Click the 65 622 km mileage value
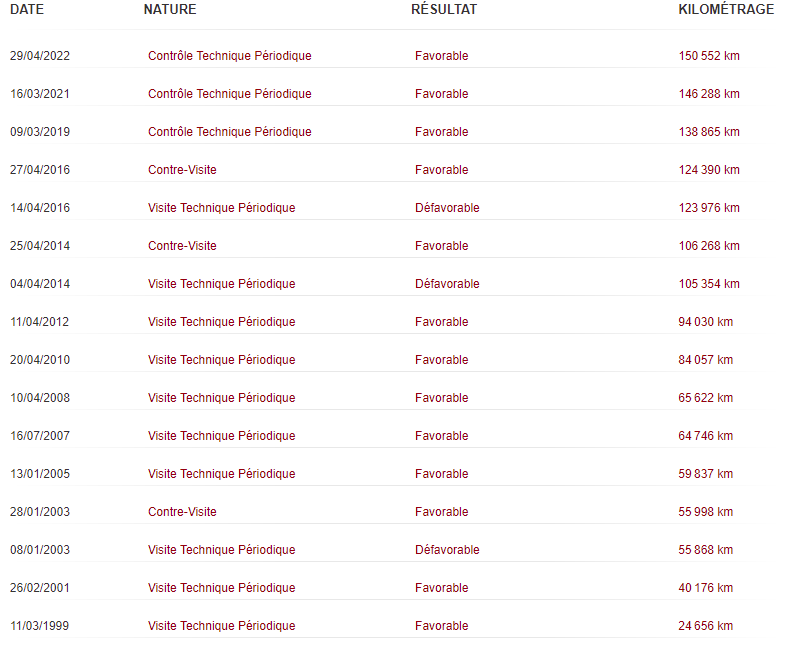The height and width of the screenshot is (646, 787). click(706, 398)
